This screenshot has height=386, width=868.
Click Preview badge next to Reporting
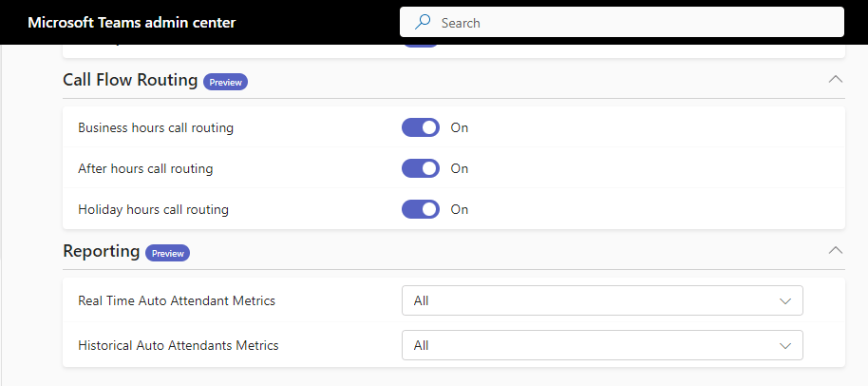click(x=168, y=253)
